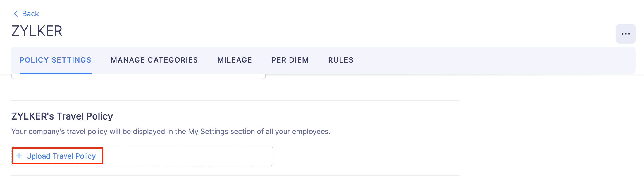
Task: Select the ZYLKER page heading
Action: pyautogui.click(x=37, y=31)
